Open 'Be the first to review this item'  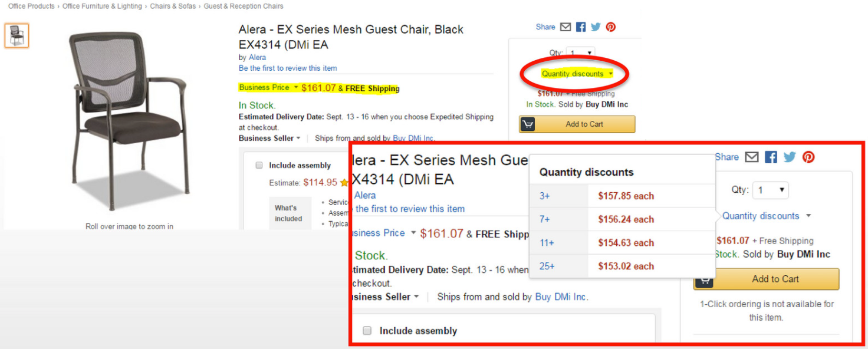288,68
